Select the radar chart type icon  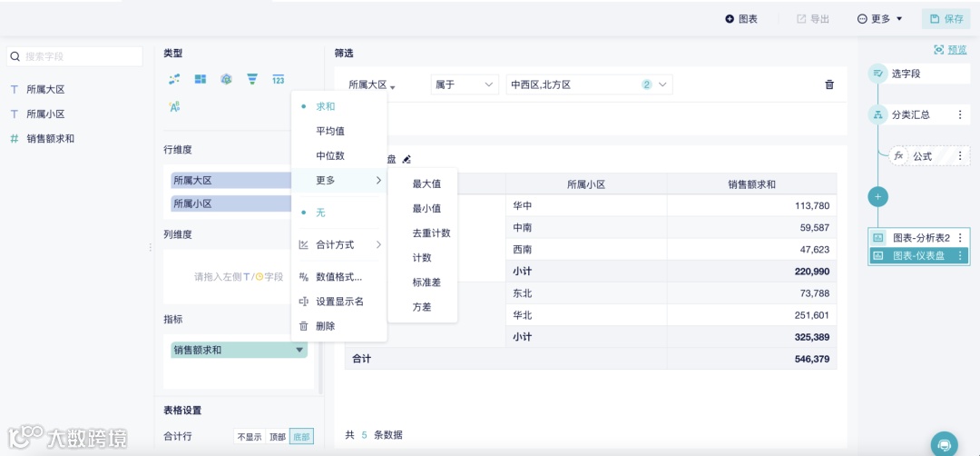click(x=226, y=79)
